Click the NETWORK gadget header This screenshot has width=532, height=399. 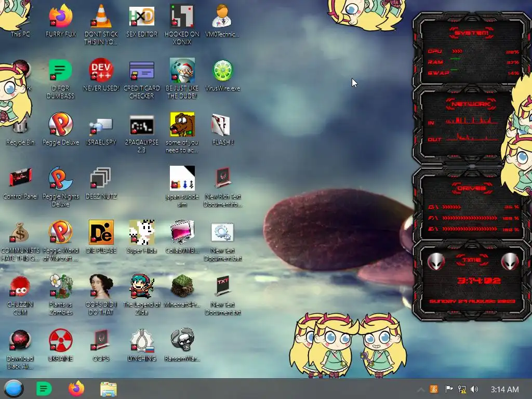471,104
